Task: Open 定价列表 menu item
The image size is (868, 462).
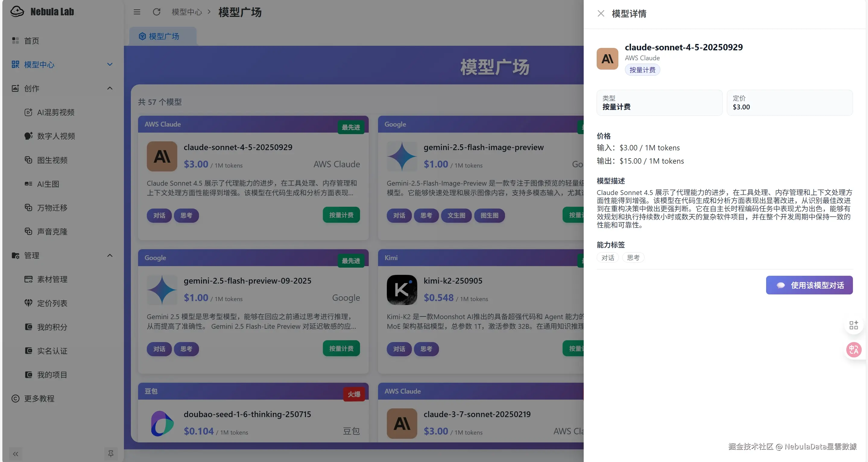Action: point(52,303)
